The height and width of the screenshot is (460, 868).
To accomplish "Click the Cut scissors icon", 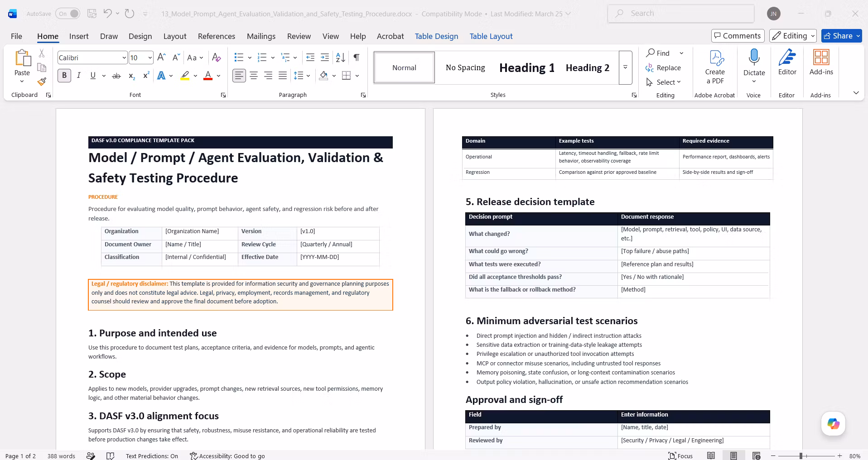I will click(x=42, y=53).
